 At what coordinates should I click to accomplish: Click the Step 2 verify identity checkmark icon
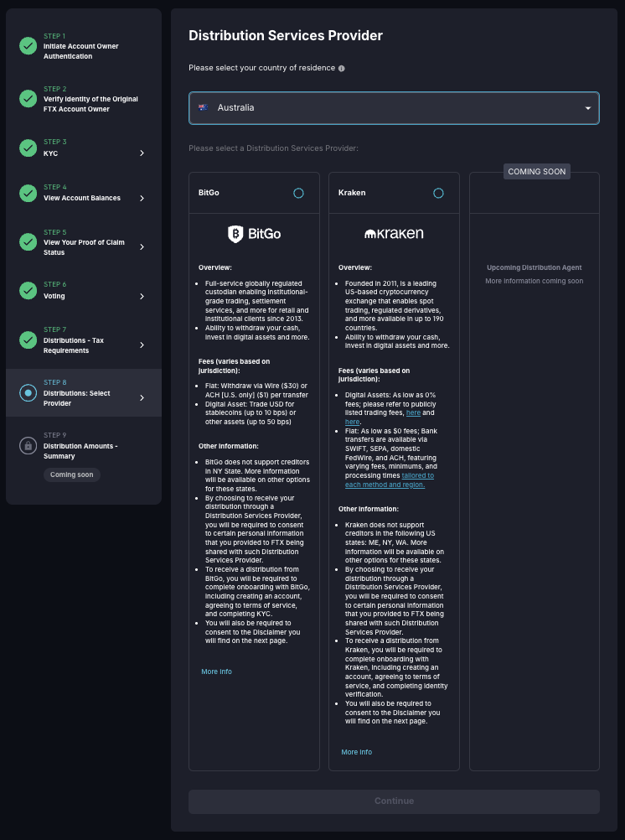click(28, 99)
